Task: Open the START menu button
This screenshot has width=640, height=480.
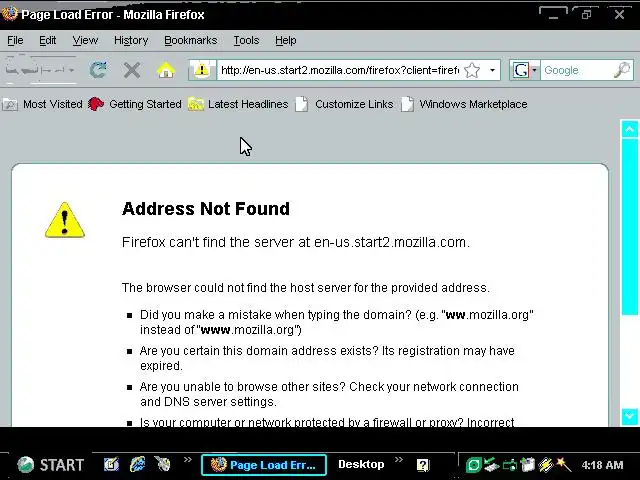Action: pos(51,464)
